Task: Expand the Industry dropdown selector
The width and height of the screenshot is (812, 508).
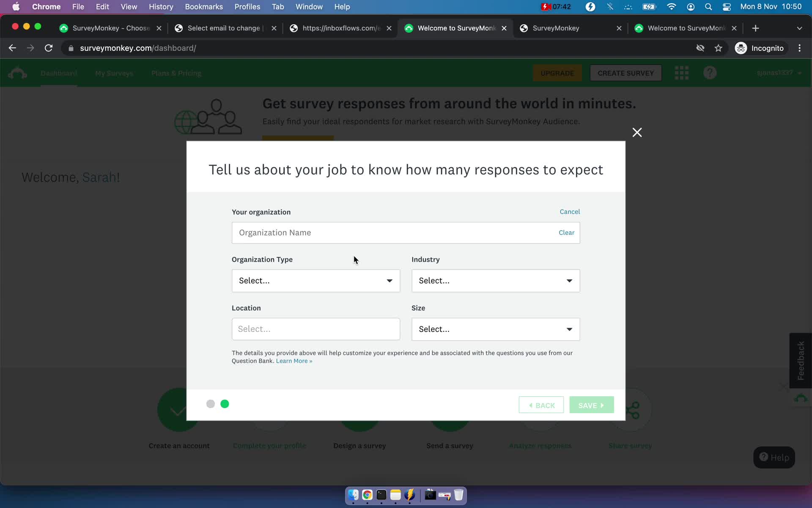Action: click(495, 280)
